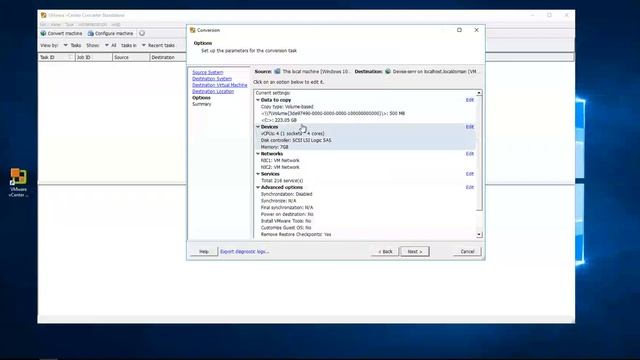This screenshot has width=640, height=360.
Task: Select the NIC2: VM Network line
Action: [x=280, y=167]
